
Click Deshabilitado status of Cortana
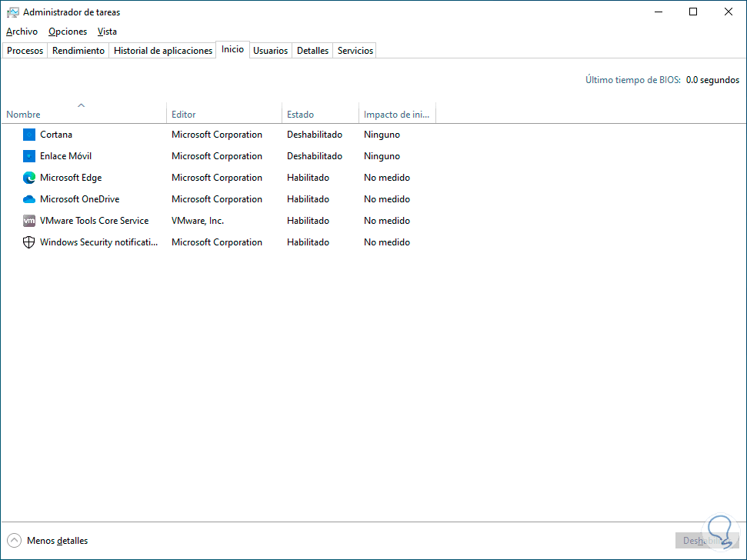pos(315,135)
